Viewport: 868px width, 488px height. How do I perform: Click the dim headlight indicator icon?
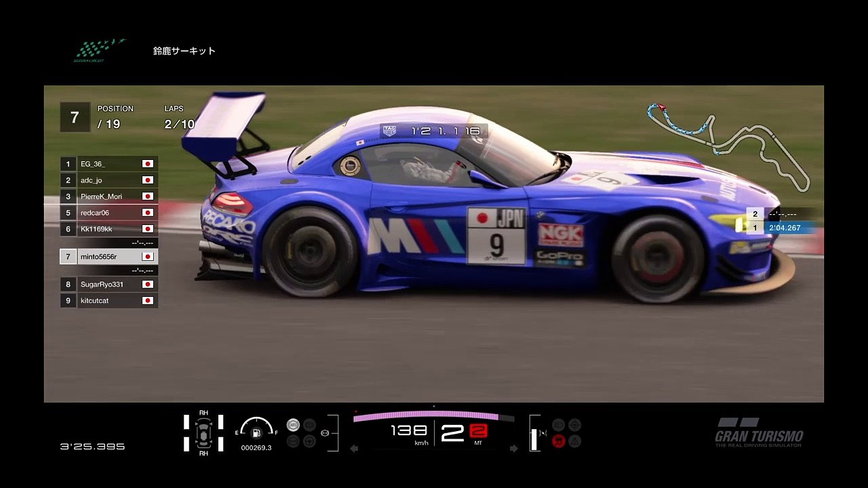[x=558, y=425]
